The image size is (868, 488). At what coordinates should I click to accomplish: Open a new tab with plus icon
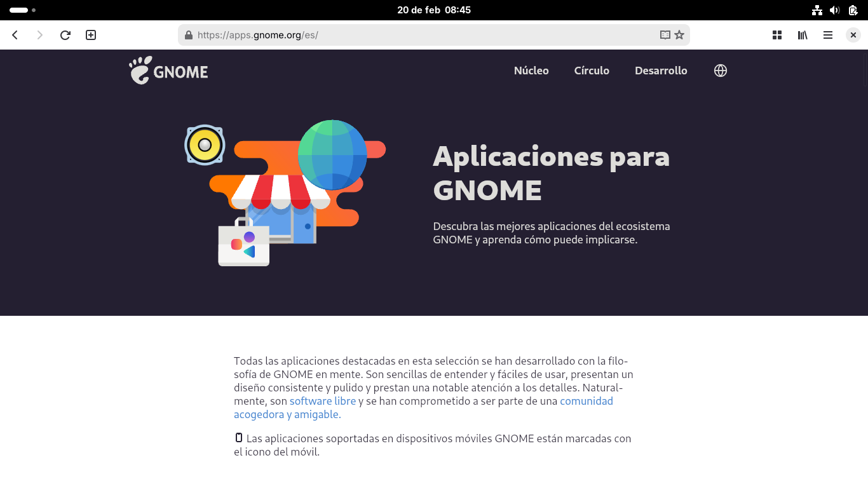pyautogui.click(x=91, y=35)
